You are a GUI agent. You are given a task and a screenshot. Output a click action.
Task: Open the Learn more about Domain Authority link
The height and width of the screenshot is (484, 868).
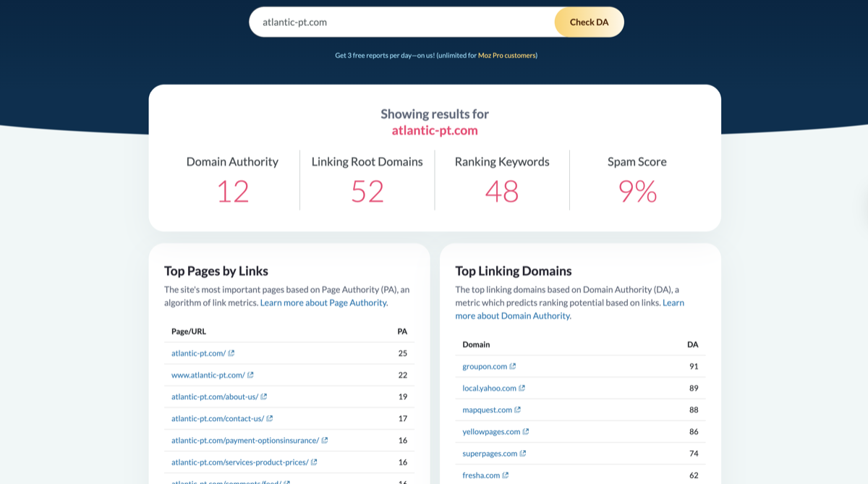570,309
